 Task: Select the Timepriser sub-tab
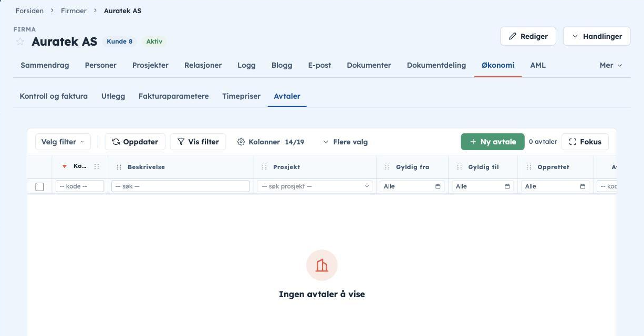241,96
